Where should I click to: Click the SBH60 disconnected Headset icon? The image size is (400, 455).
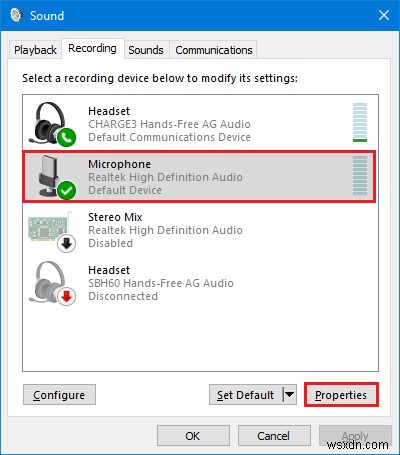coord(52,283)
